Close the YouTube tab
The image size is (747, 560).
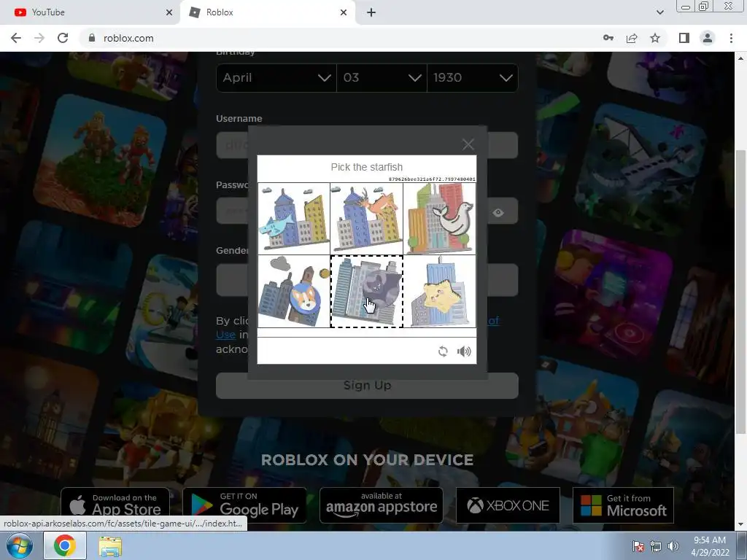pyautogui.click(x=169, y=12)
